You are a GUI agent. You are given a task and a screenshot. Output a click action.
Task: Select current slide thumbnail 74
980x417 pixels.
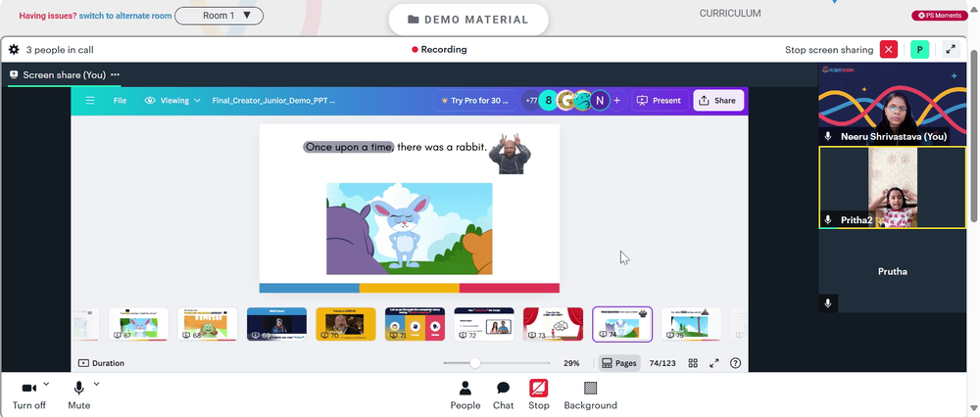click(622, 324)
